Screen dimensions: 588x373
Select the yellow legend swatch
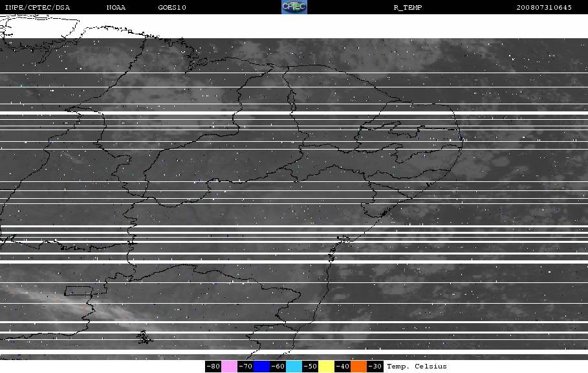(326, 367)
